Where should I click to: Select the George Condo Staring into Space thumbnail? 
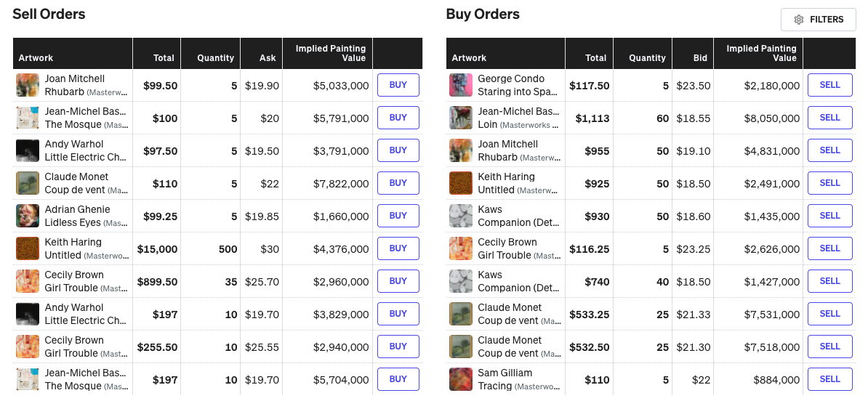click(x=461, y=85)
